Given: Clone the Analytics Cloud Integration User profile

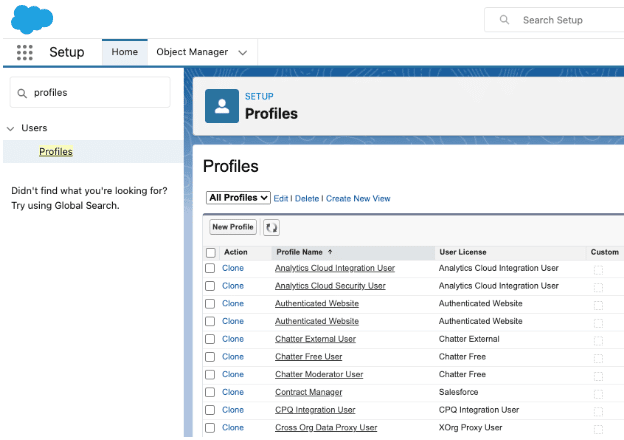Looking at the screenshot, I should click(x=233, y=268).
